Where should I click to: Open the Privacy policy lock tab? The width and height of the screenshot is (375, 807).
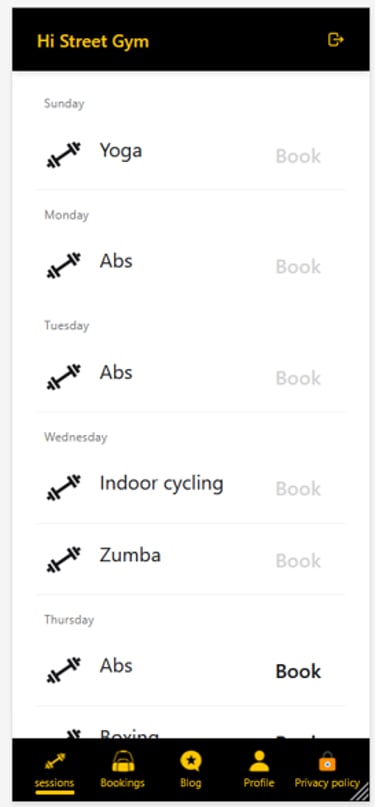click(327, 769)
